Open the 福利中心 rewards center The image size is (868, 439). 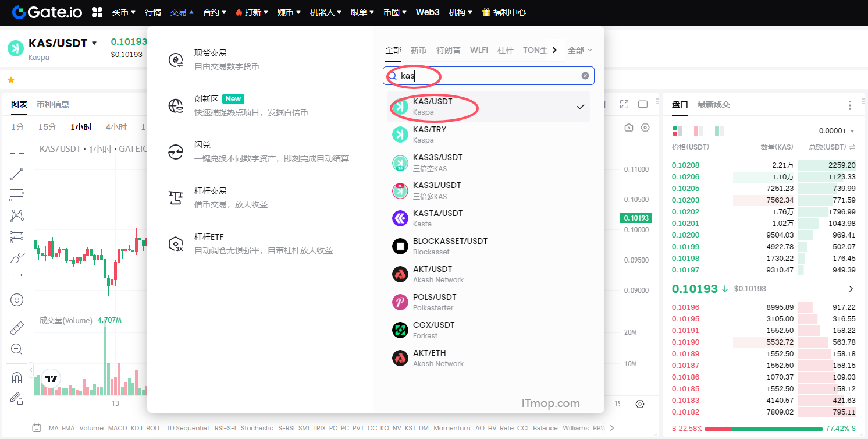coord(504,12)
